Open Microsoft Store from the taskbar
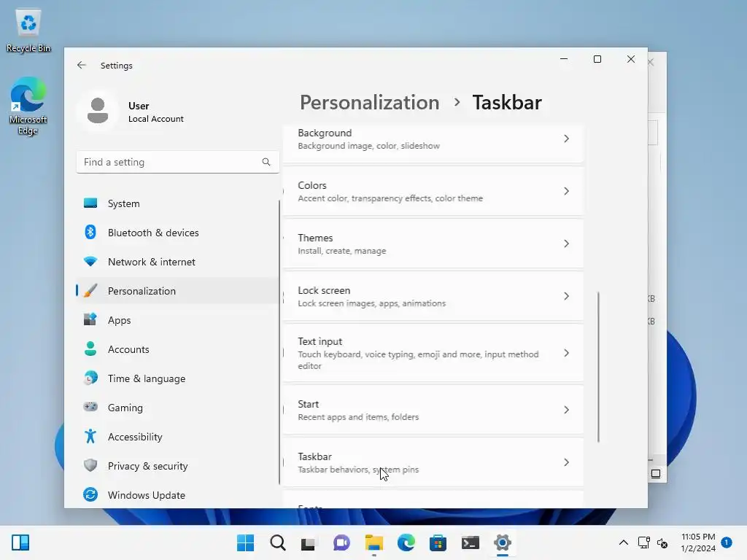This screenshot has height=560, width=747. 438,542
